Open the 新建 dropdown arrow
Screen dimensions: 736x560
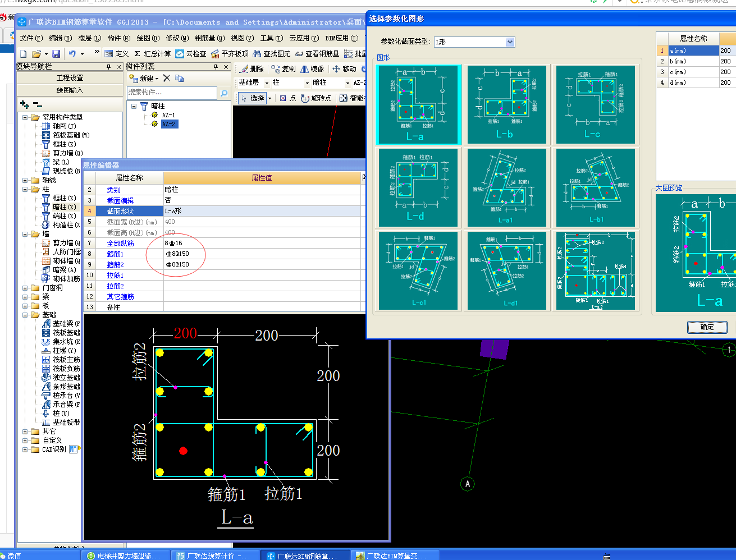(x=157, y=79)
